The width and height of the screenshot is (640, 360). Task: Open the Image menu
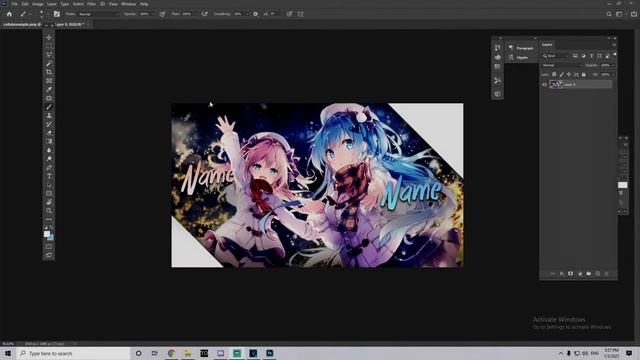click(38, 4)
